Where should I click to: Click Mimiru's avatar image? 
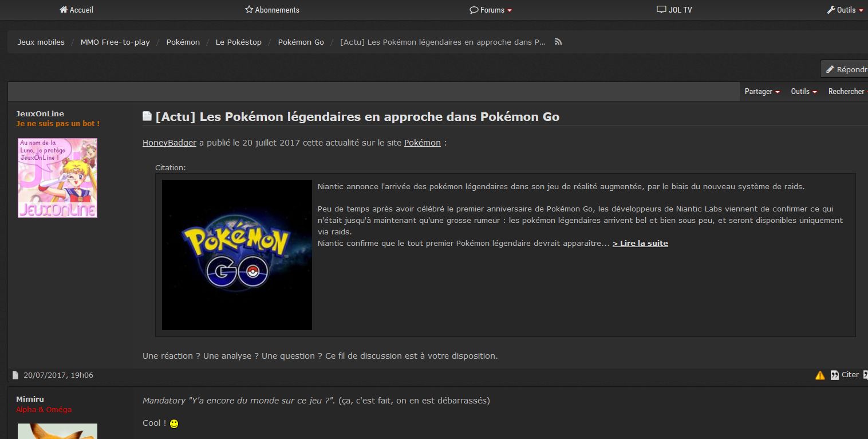57,431
